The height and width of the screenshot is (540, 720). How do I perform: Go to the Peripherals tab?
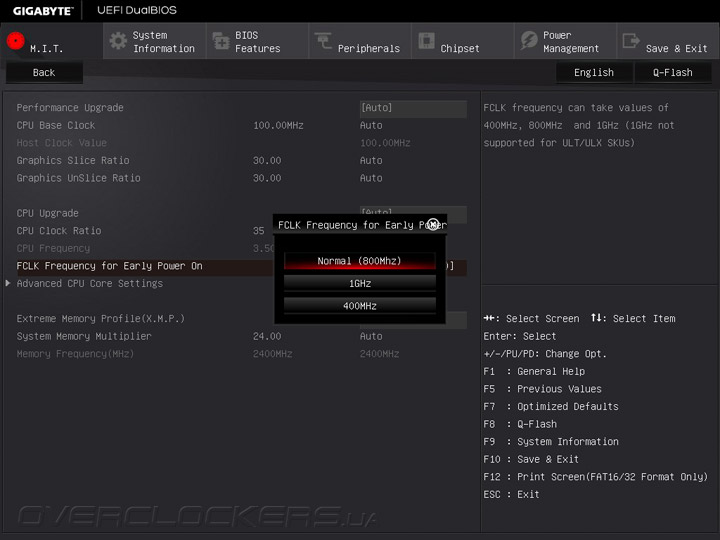(360, 41)
